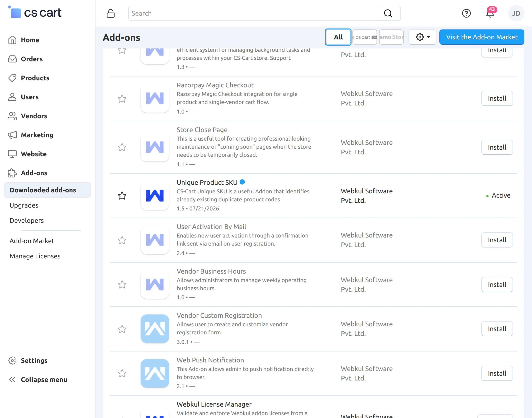The width and height of the screenshot is (532, 418).
Task: Open Unique Product SKU add-on title
Action: click(x=207, y=182)
